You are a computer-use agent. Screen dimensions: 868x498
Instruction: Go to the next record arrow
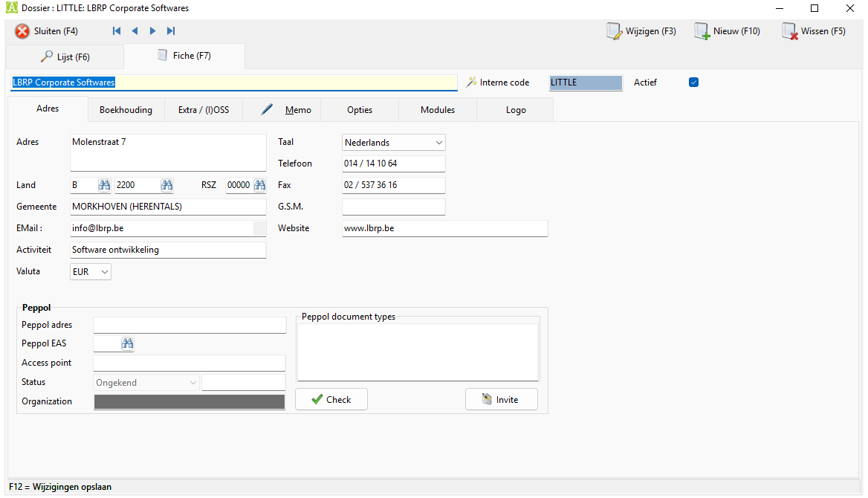click(153, 31)
